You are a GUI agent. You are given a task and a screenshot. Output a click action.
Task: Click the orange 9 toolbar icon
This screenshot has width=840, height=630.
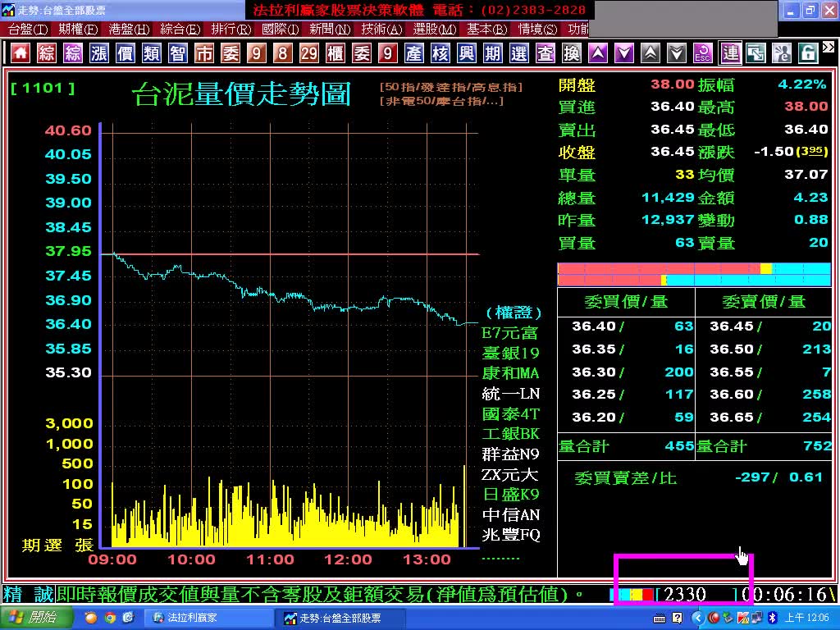point(257,53)
